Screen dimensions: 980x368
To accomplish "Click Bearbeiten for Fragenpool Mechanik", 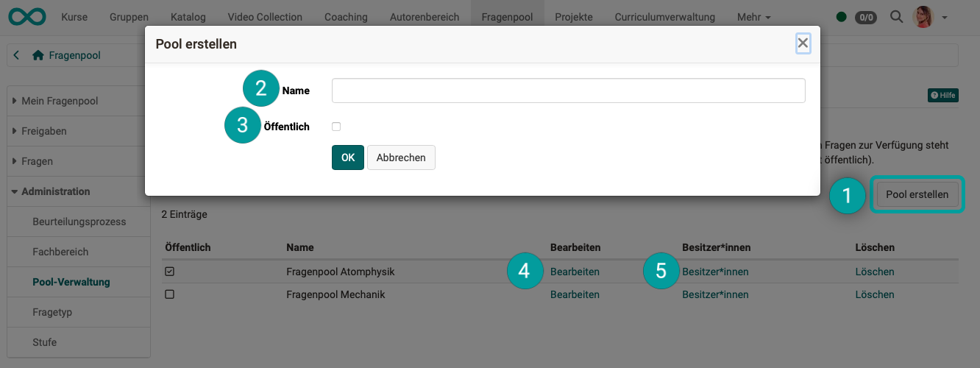I will 575,294.
